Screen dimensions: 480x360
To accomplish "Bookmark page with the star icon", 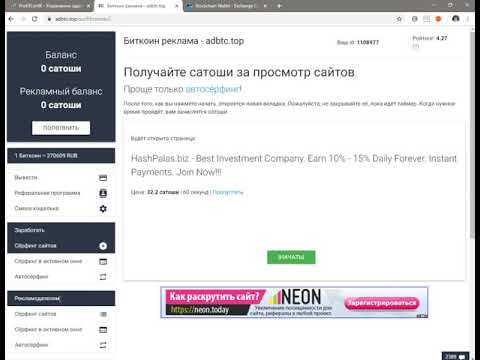I will [x=399, y=19].
